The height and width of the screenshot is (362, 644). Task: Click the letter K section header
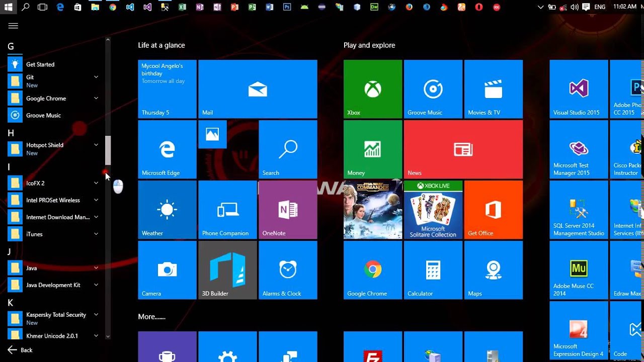10,303
